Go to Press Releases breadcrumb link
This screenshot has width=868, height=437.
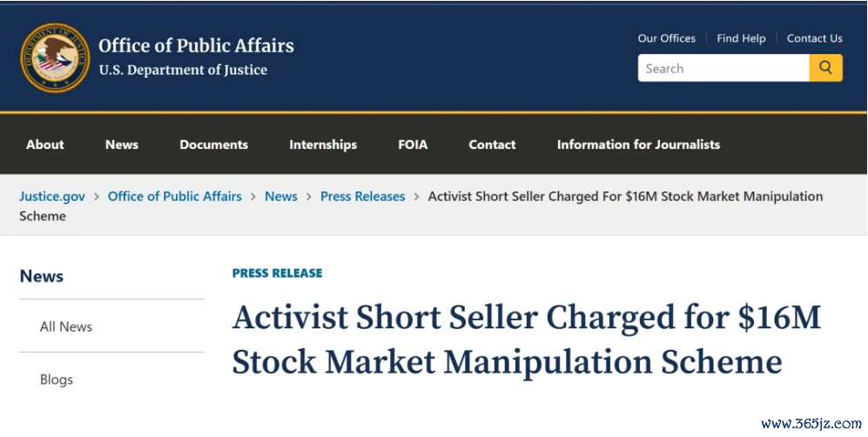pos(362,197)
